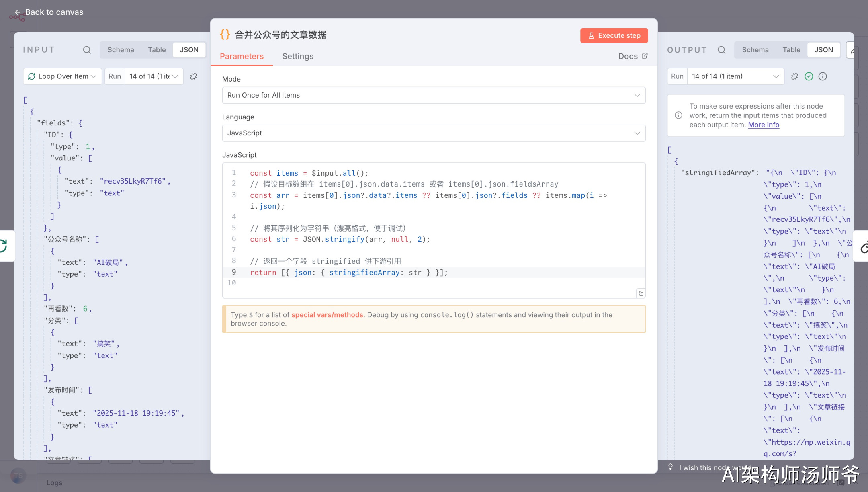
Task: Click the green execution success checkmark icon
Action: [x=809, y=76]
